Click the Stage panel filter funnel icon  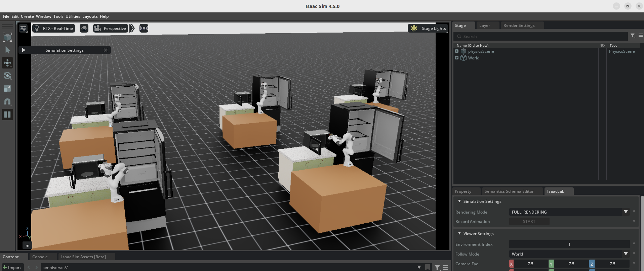(633, 36)
